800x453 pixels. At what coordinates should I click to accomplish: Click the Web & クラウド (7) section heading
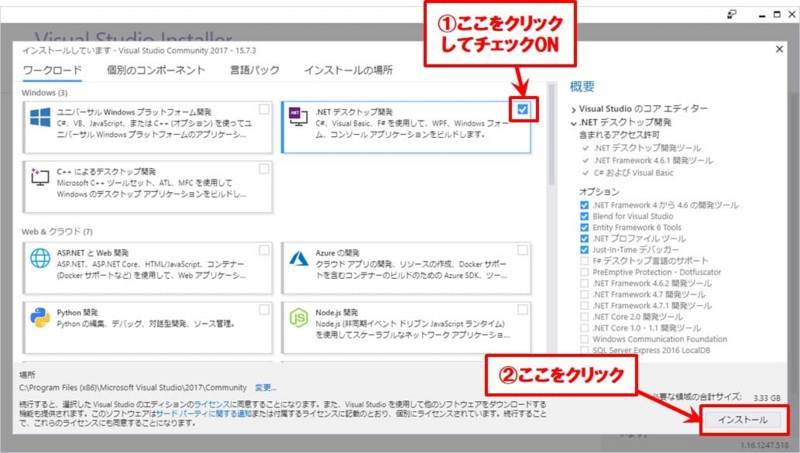(x=57, y=232)
